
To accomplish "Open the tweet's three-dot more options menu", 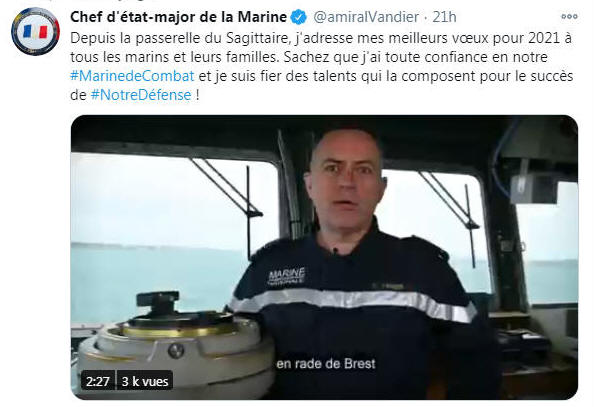I will pos(569,17).
